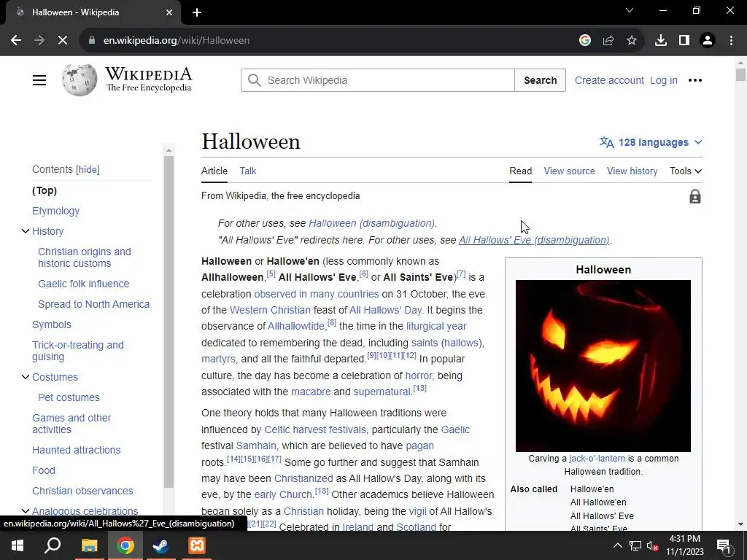
Task: Open the three-dots personal tools menu
Action: 695,80
